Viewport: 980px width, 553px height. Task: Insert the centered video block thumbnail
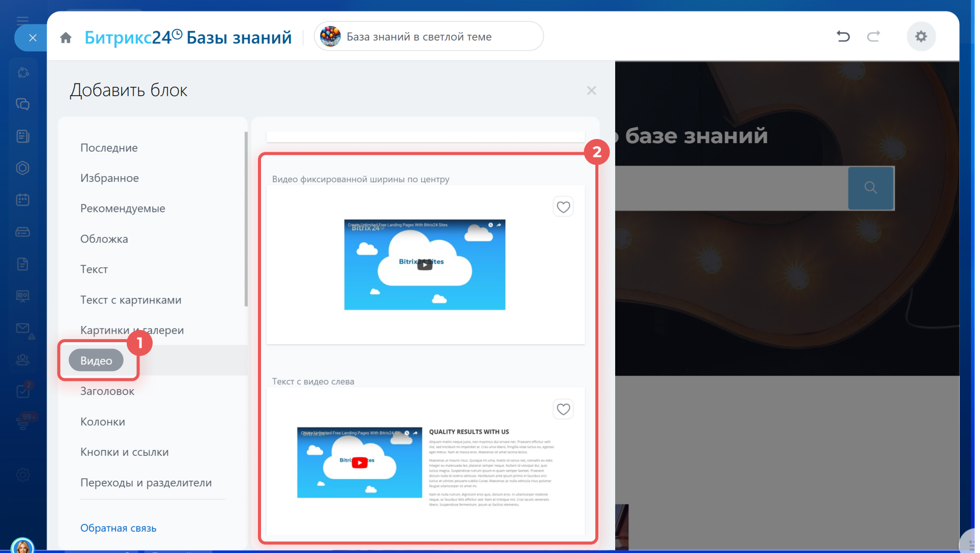(424, 265)
